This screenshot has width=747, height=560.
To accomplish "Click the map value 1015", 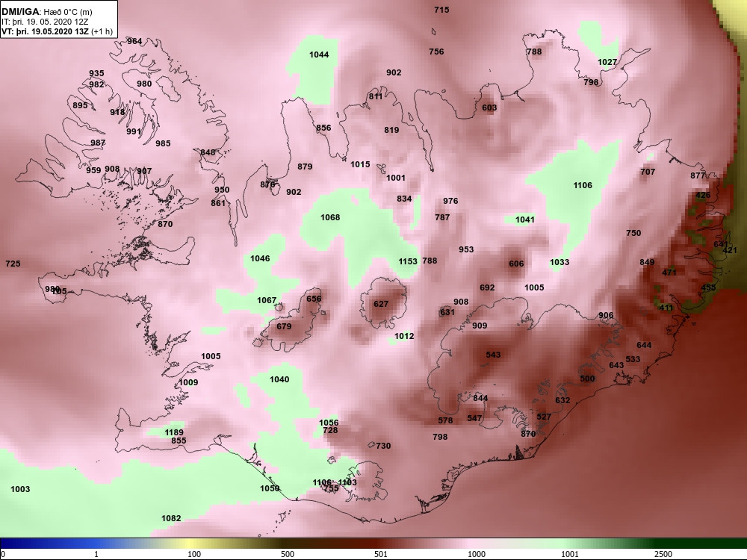I will pos(360,164).
